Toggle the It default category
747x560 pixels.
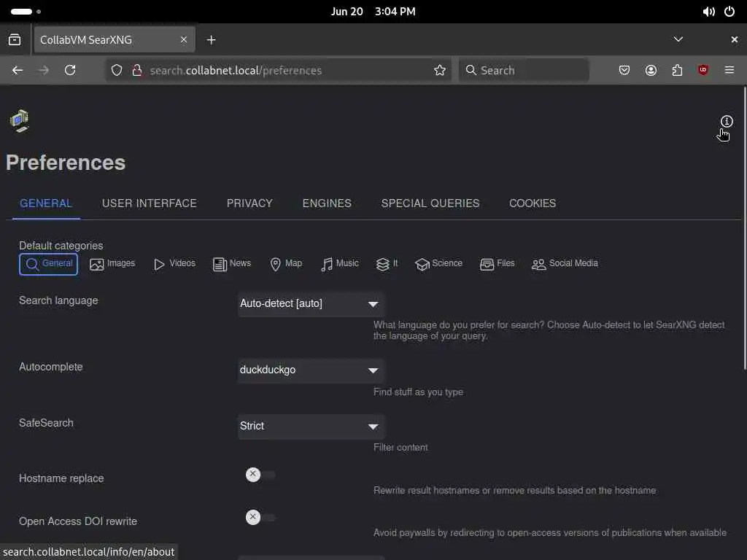[x=387, y=264]
